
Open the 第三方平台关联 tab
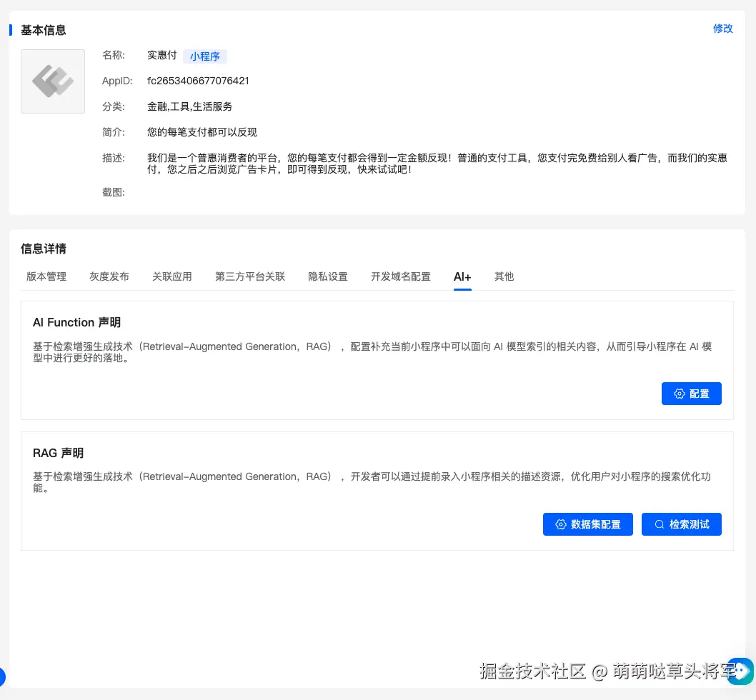coord(249,276)
